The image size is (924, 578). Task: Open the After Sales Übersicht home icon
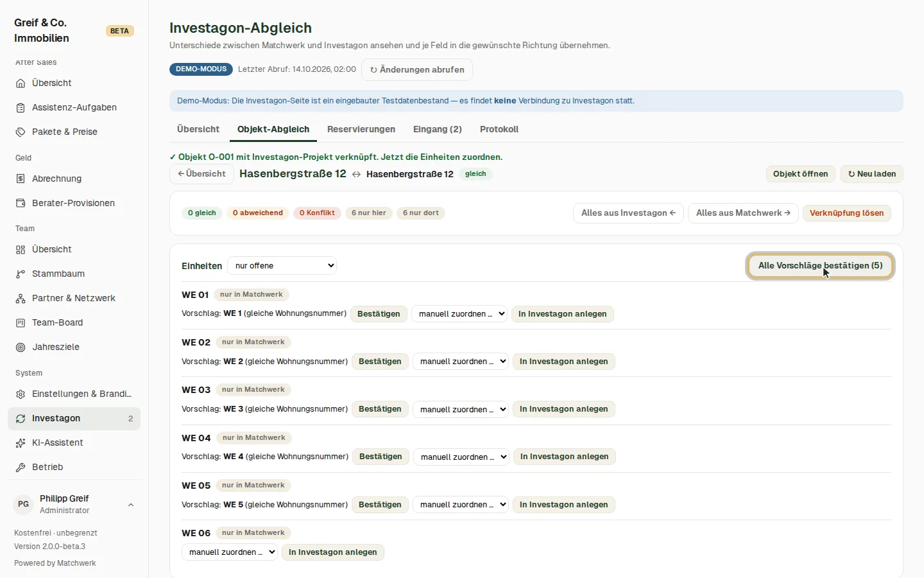(21, 83)
